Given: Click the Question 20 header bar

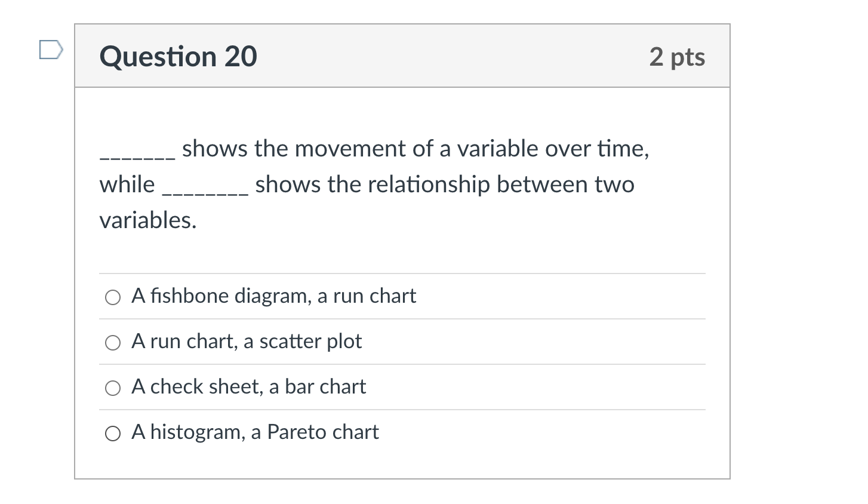Looking at the screenshot, I should coord(402,56).
